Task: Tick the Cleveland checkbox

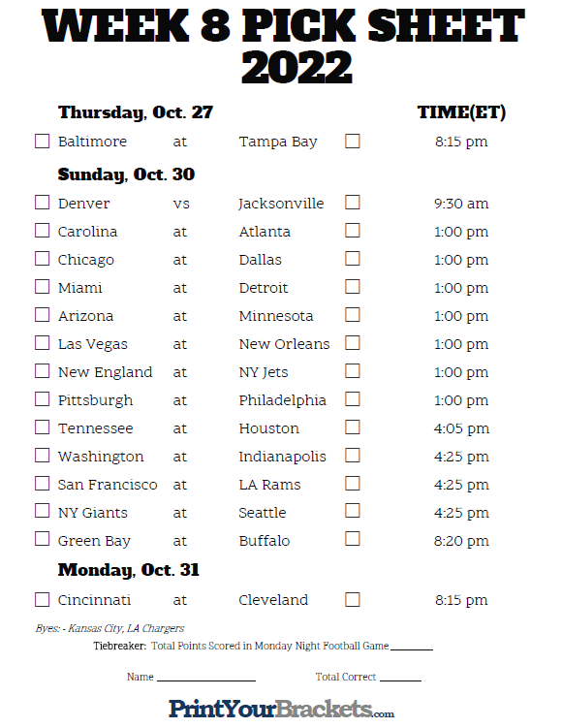Action: coord(353,600)
